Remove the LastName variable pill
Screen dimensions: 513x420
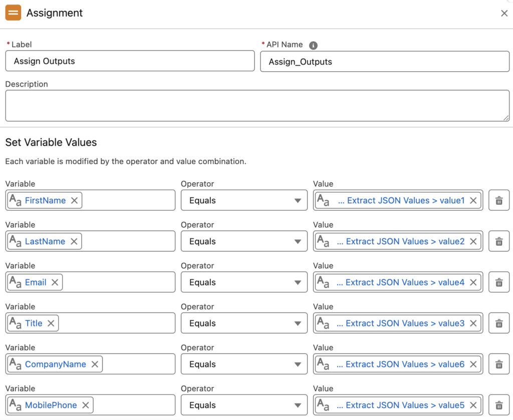tap(73, 241)
